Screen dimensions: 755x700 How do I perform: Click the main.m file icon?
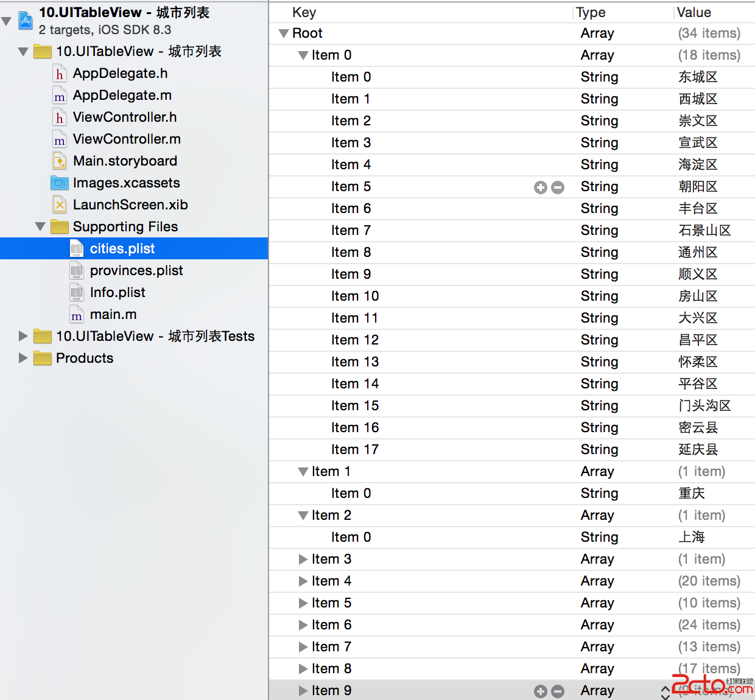coord(77,315)
